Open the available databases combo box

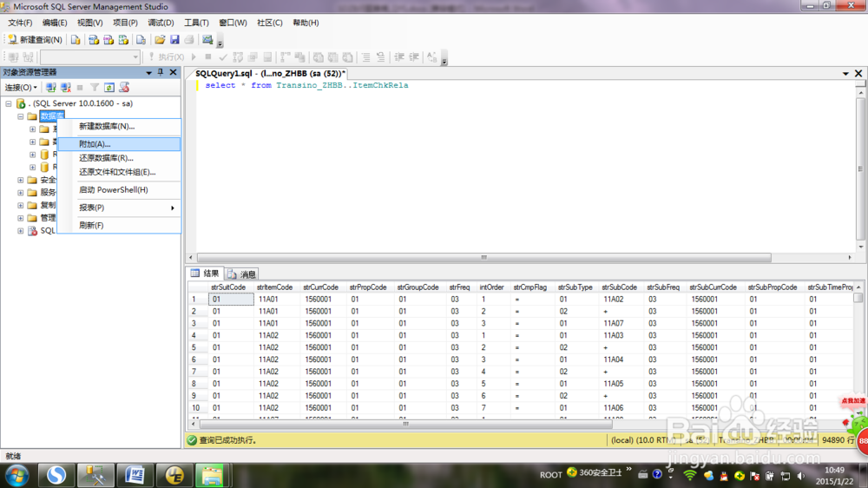click(89, 57)
